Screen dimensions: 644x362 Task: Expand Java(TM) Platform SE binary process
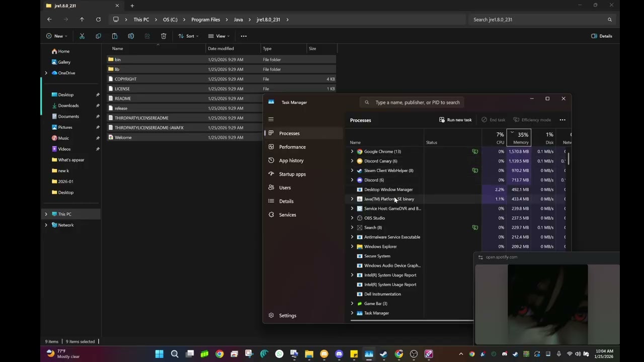352,199
